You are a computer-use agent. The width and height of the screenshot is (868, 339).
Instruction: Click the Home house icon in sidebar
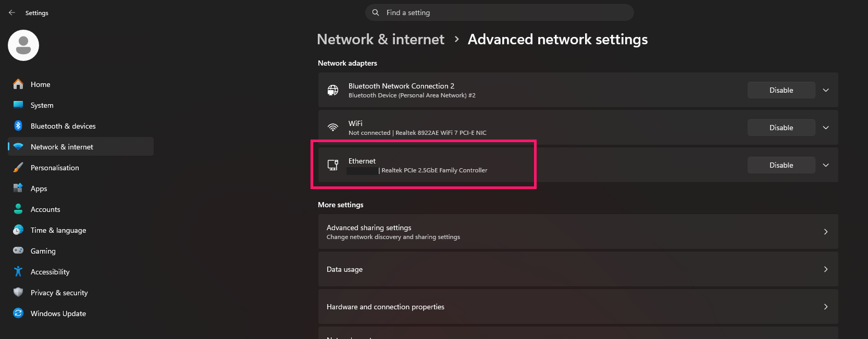pos(18,84)
